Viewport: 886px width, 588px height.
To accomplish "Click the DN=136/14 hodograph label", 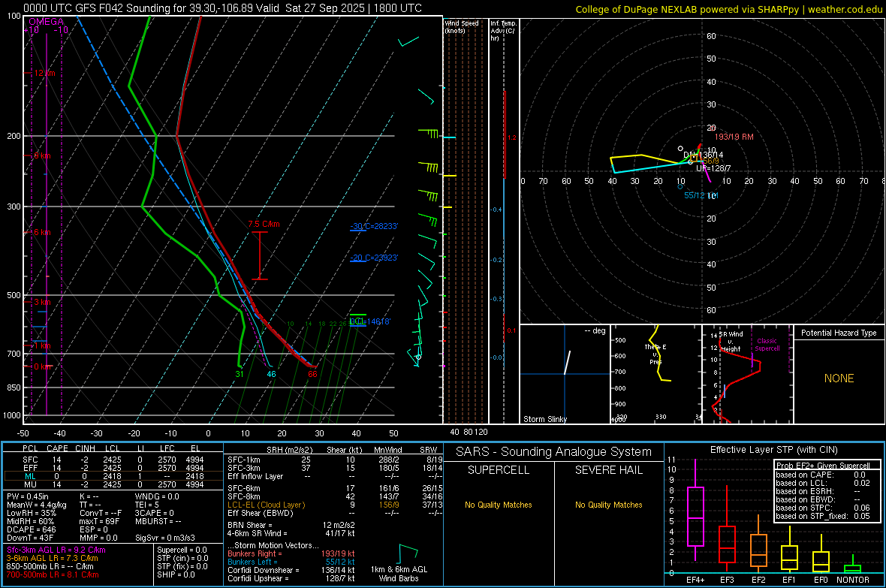I will pos(703,155).
